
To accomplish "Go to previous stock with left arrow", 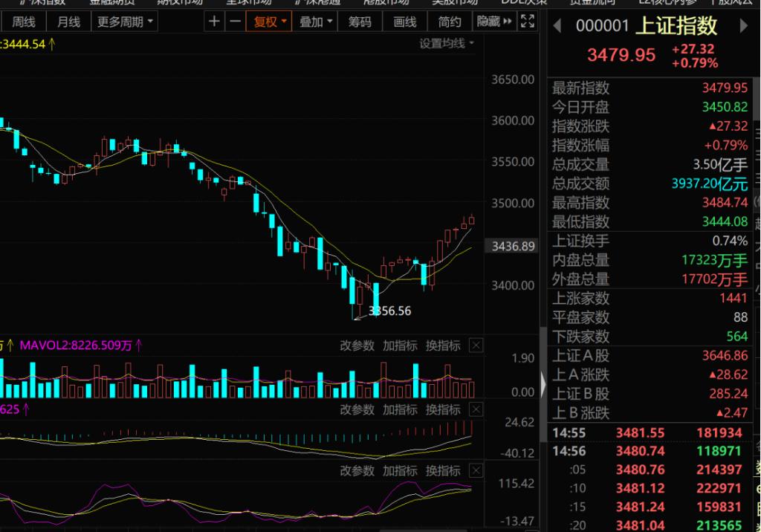I will point(557,27).
